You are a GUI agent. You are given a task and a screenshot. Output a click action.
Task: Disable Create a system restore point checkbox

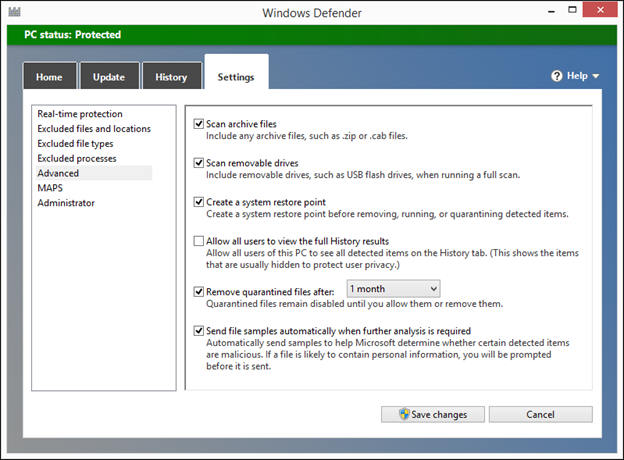click(199, 202)
